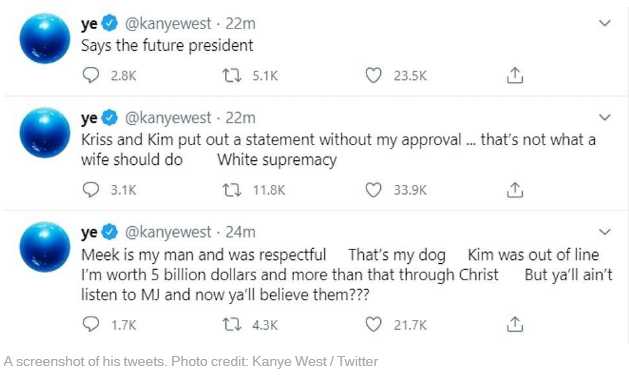Click the avatar beside the 24m tweet
629x380 pixels.
[45, 247]
